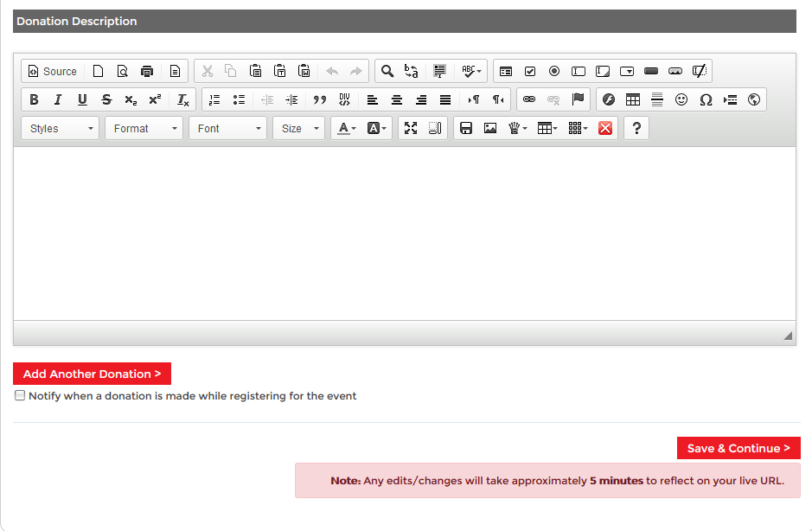Apply italic formatting
This screenshot has height=531, width=812.
coord(58,99)
